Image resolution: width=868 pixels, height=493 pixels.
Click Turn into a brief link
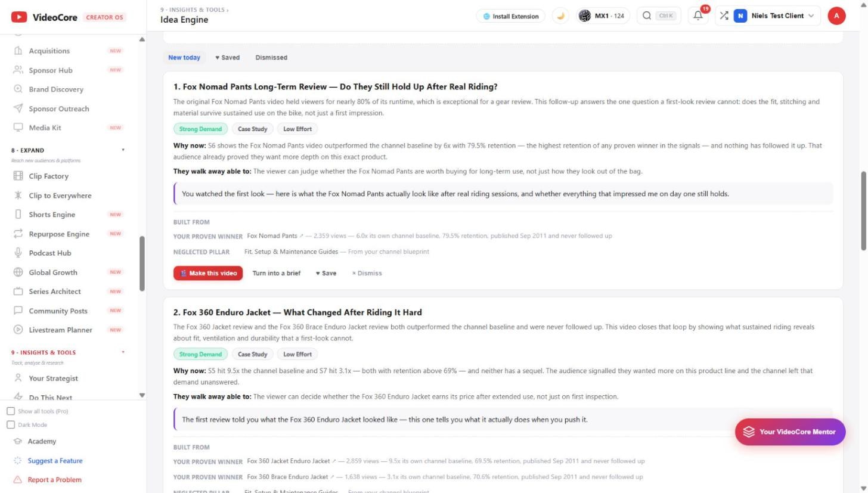tap(276, 273)
